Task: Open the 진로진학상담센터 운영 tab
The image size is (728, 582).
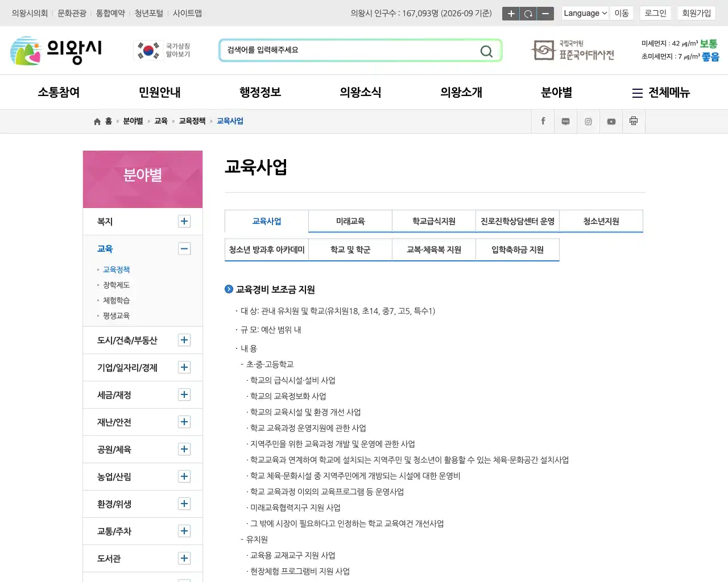Action: pyautogui.click(x=518, y=222)
